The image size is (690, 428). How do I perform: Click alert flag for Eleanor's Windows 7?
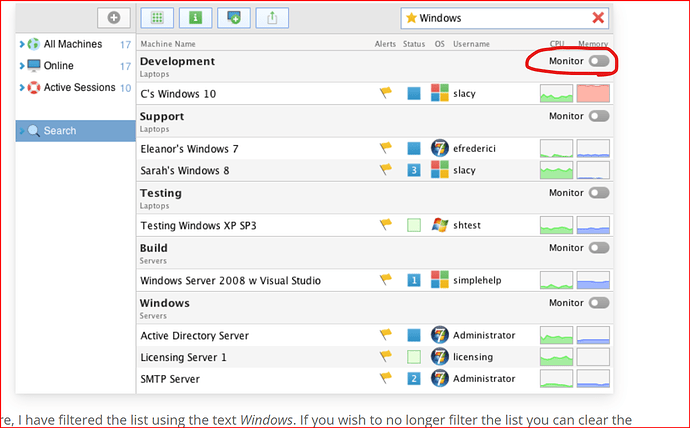pos(385,148)
